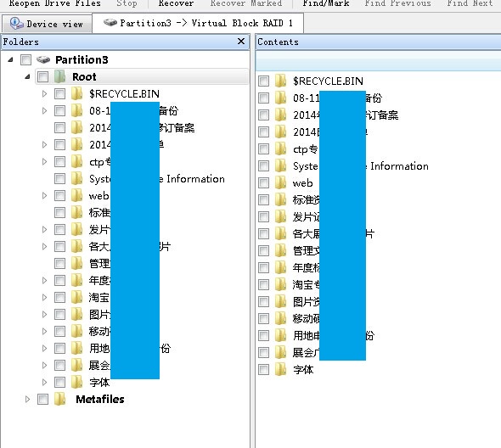The width and height of the screenshot is (501, 448).
Task: Click the Metafiles folder icon
Action: pos(59,399)
